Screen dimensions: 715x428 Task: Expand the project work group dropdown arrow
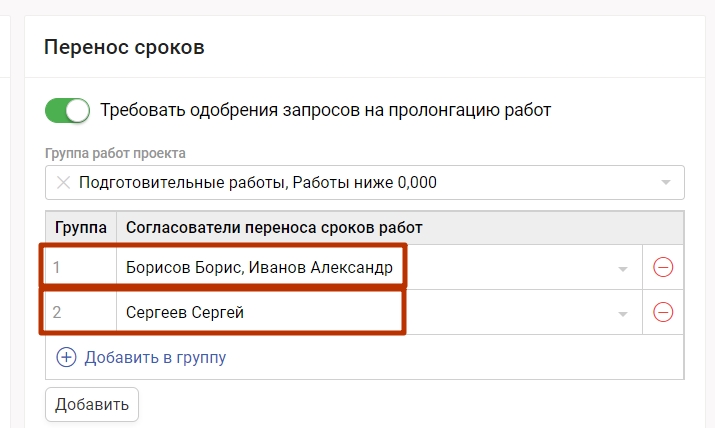[x=666, y=183]
